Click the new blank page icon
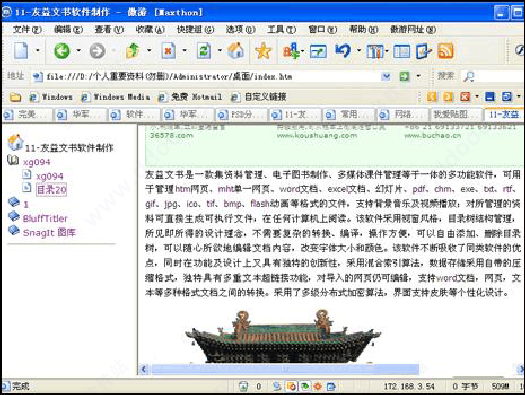Screen dimensions: 525x395 point(21,51)
